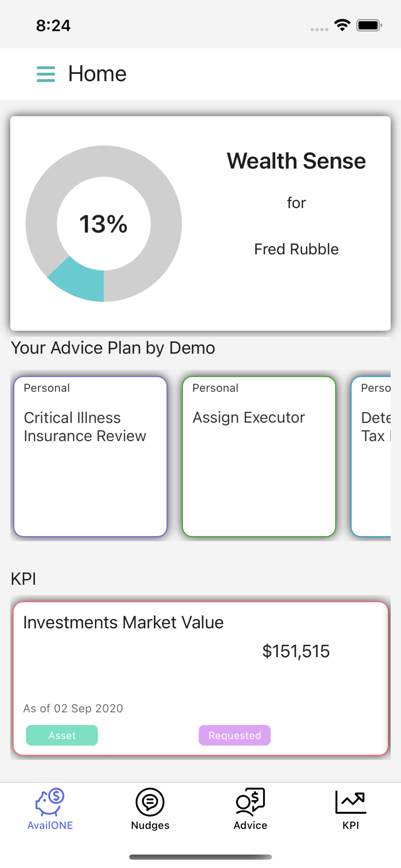Open the hamburger menu icon
Screen dimensions: 401x868
46,74
